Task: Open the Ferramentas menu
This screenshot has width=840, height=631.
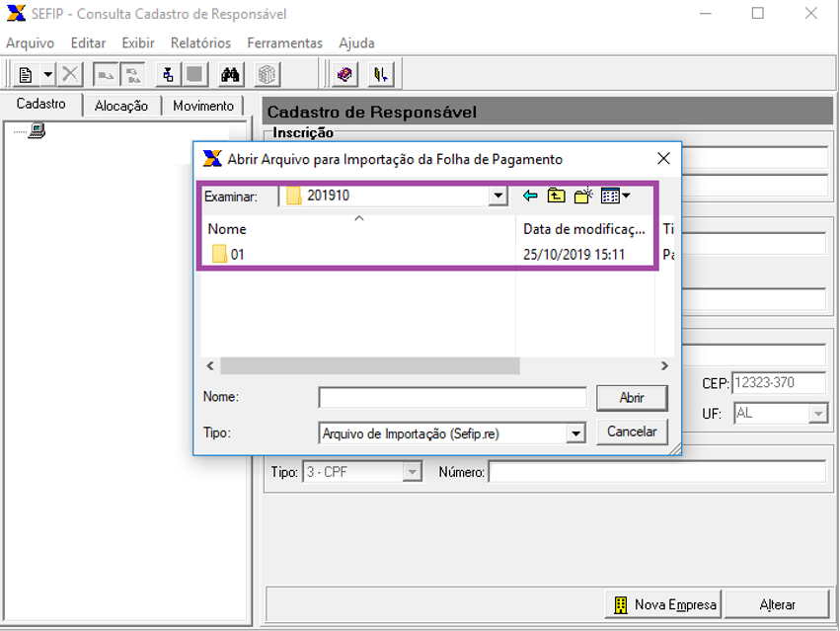Action: tap(285, 42)
